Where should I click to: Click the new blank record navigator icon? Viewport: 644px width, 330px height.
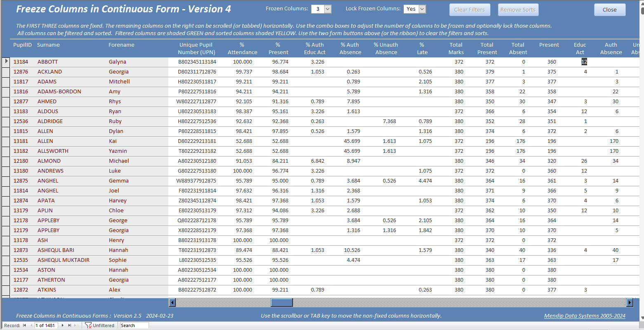pyautogui.click(x=77, y=325)
